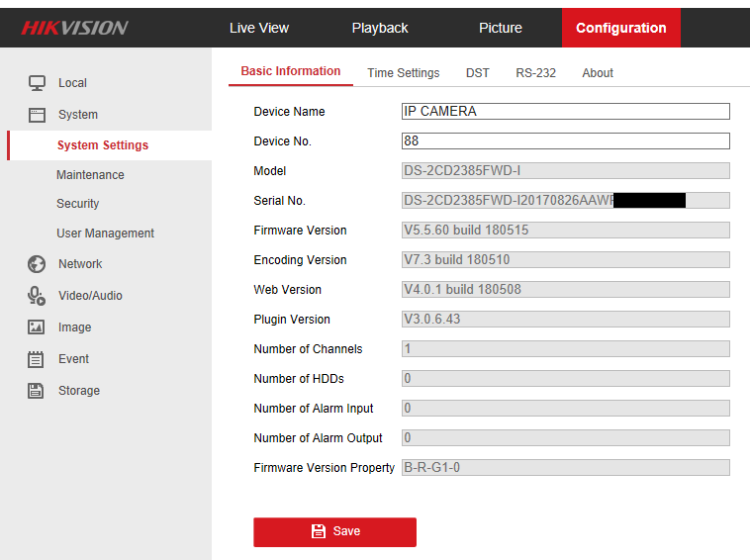Focus the Device No. text field

[x=565, y=141]
